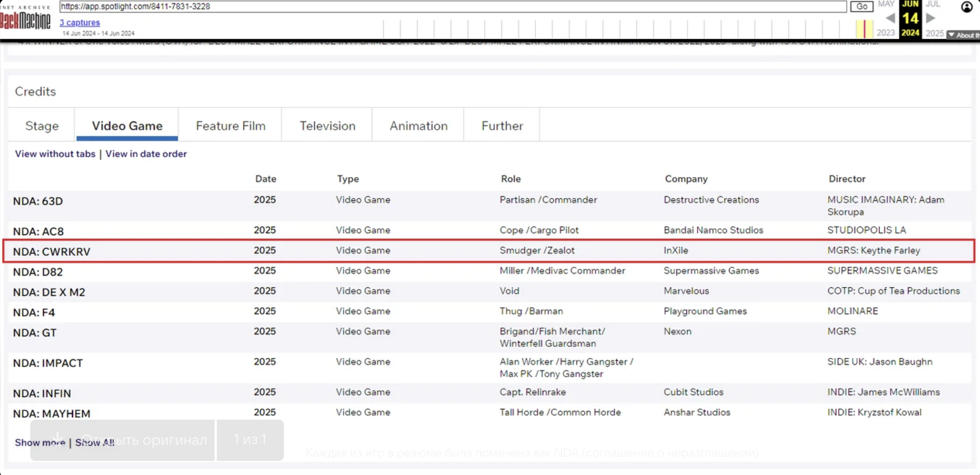Image resolution: width=980 pixels, height=475 pixels.
Task: Open the Animation credits tab
Action: 418,126
